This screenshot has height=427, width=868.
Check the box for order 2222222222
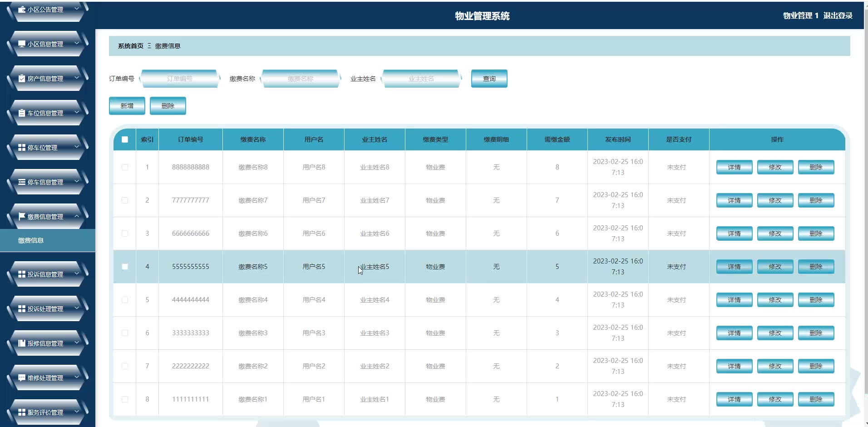pyautogui.click(x=125, y=366)
